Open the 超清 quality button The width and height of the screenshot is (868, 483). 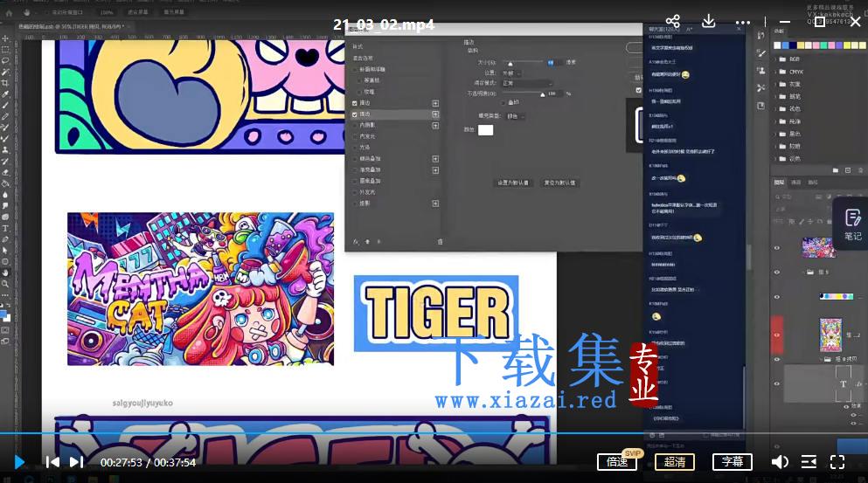coord(675,462)
